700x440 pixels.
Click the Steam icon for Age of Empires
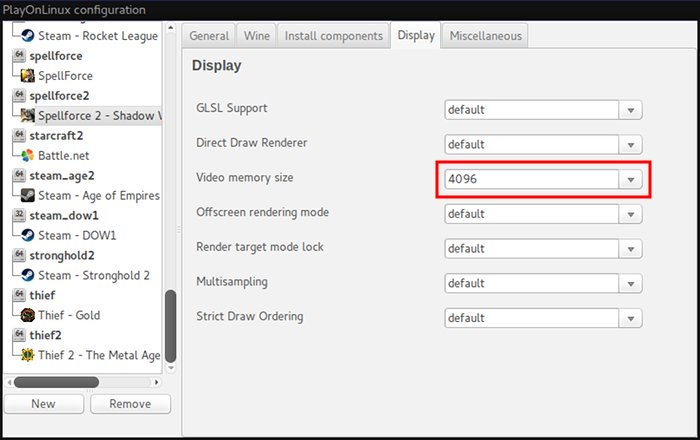click(x=28, y=195)
